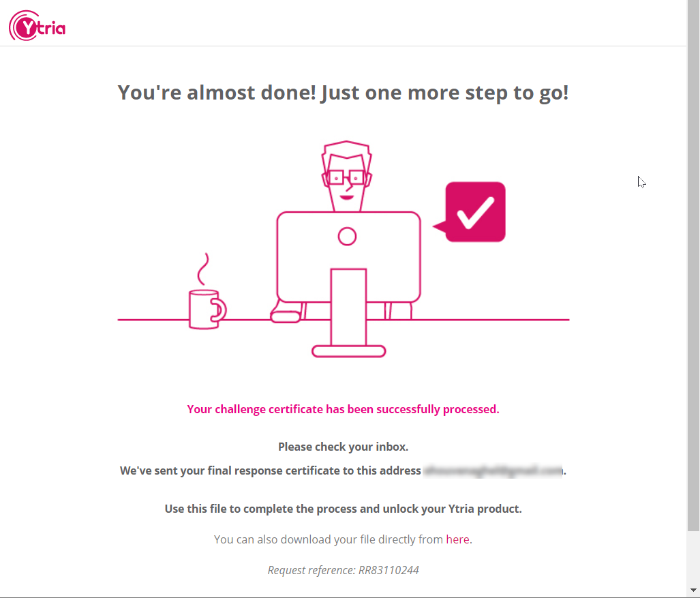Click the Request reference RR83110244 text
This screenshot has height=598, width=700.
[343, 570]
